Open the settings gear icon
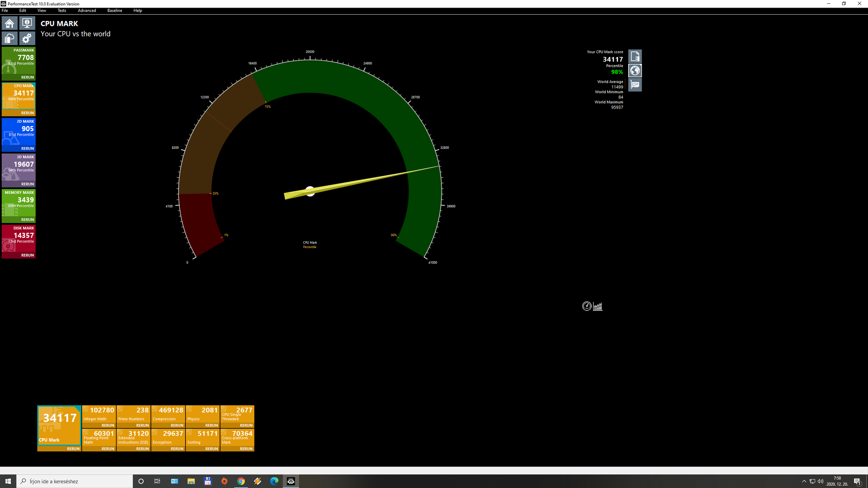This screenshot has width=868, height=488. [x=27, y=38]
